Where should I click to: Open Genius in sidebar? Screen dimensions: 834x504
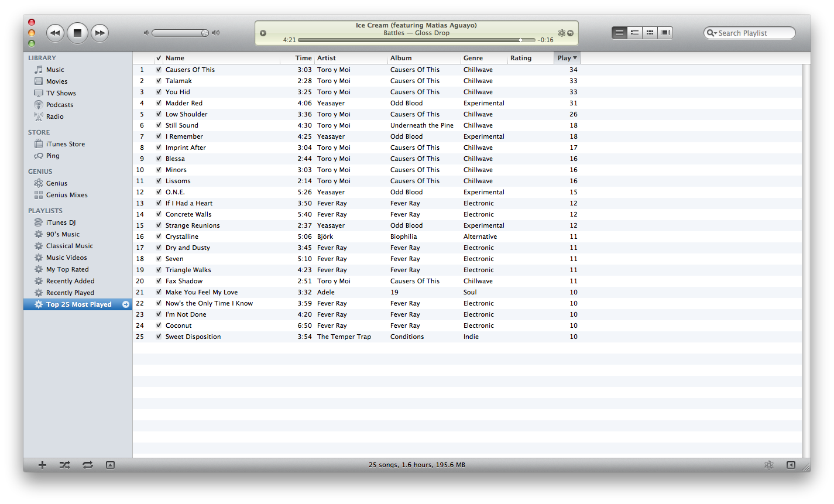(x=57, y=183)
